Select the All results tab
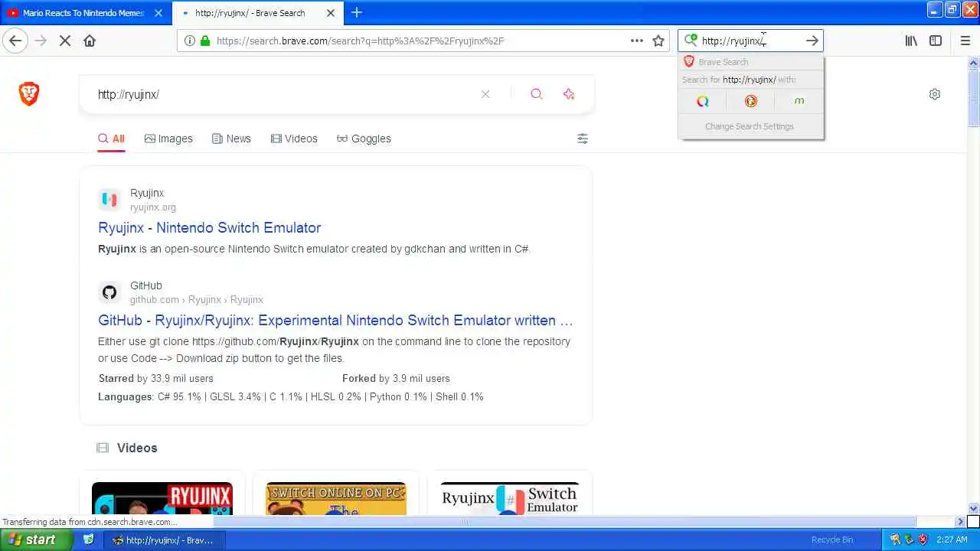The image size is (980, 551). point(111,139)
